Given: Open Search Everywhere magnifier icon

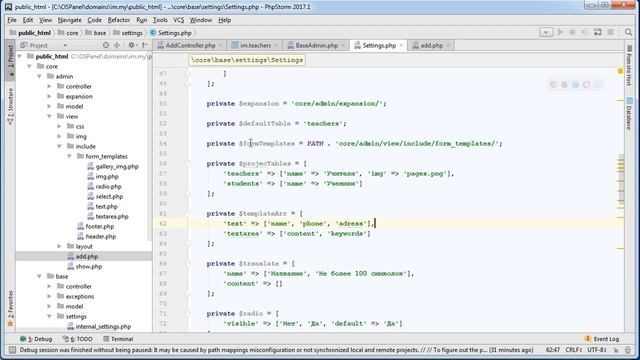Looking at the screenshot, I should coord(629,32).
